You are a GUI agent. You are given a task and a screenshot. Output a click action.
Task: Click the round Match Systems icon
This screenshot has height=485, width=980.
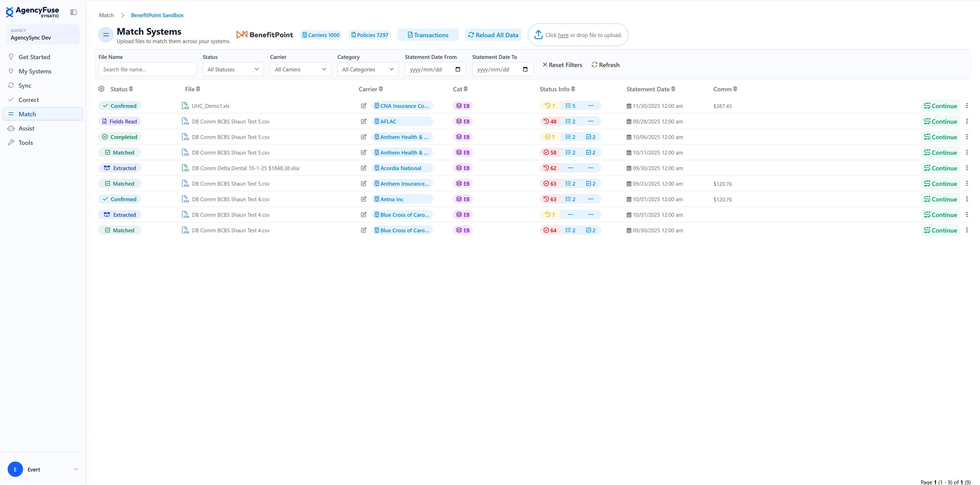coord(106,35)
